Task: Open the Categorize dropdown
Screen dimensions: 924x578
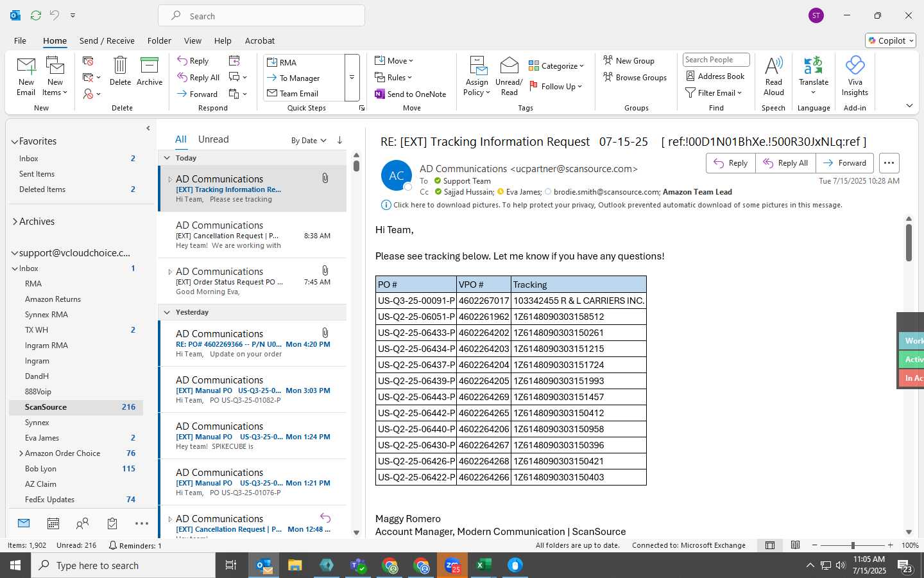Action: coord(556,66)
